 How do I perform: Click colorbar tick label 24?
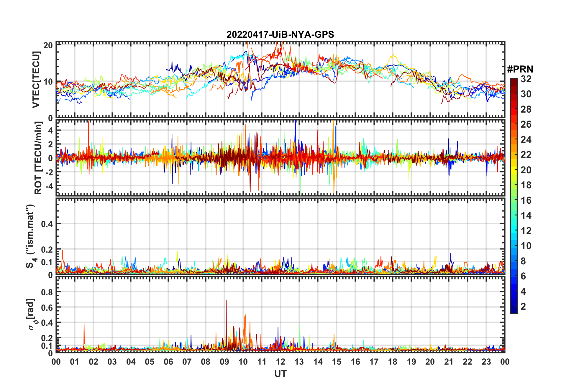(x=526, y=140)
